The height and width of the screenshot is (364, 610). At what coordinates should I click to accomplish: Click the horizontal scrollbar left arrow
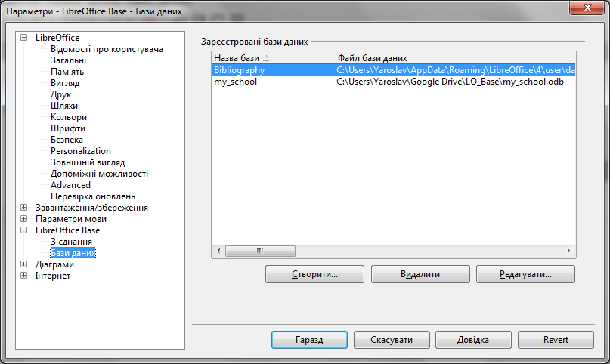click(218, 251)
